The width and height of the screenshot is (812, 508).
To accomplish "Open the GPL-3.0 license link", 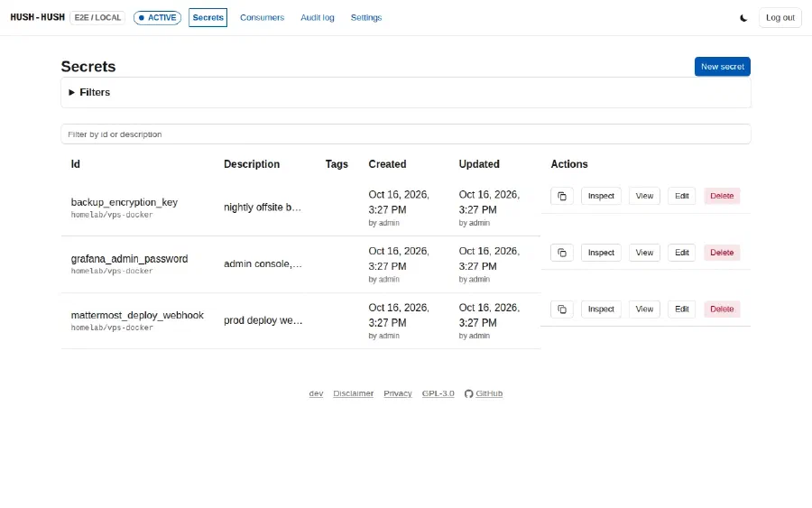I will coord(438,393).
